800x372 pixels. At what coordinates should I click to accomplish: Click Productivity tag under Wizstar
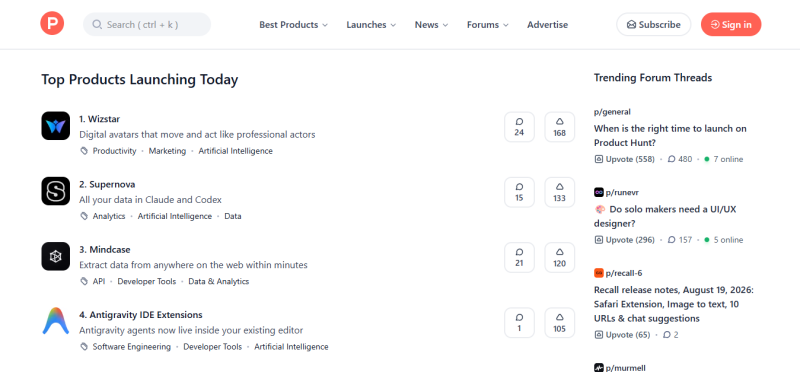[x=114, y=151]
